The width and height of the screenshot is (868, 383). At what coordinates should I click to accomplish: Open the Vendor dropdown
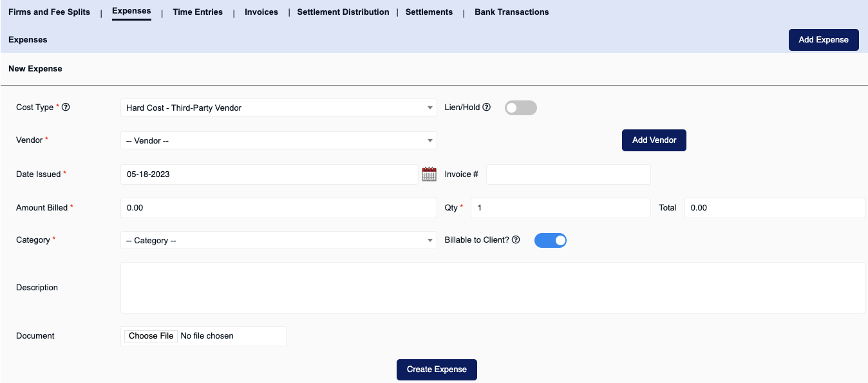tap(279, 140)
